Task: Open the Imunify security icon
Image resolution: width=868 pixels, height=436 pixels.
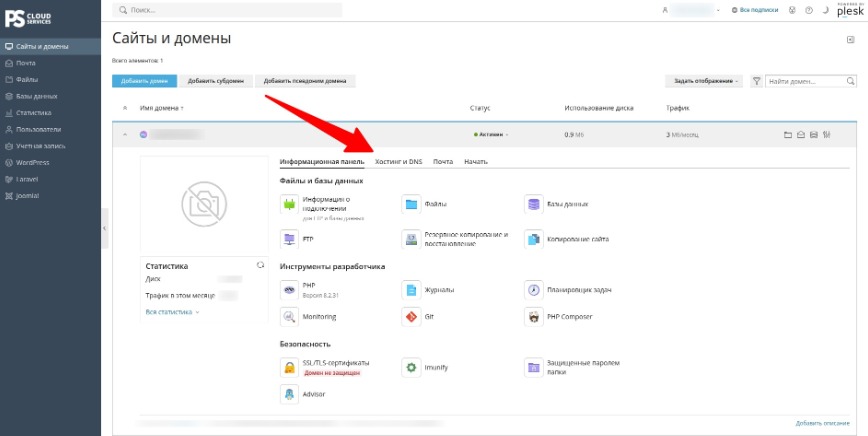Action: click(x=411, y=367)
